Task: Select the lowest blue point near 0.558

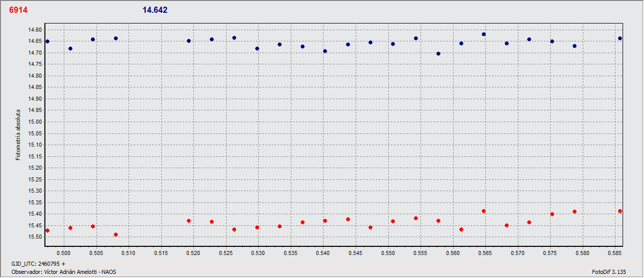Action: point(438,54)
